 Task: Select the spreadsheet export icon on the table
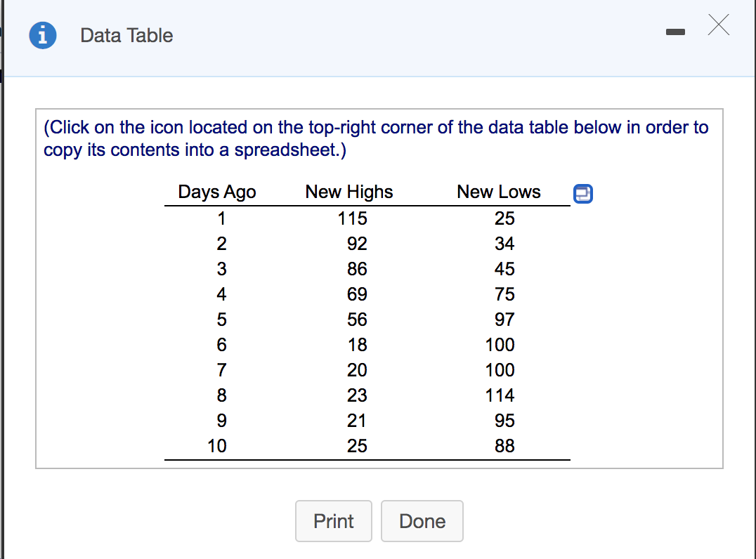pos(583,194)
